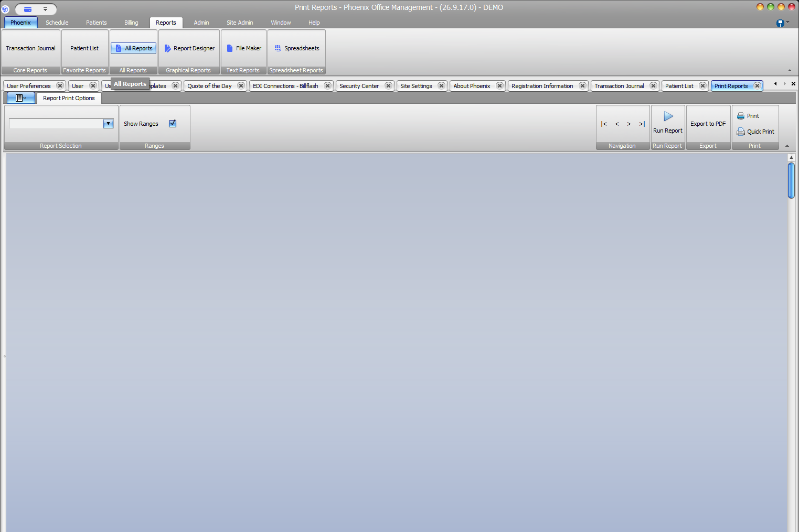Open Spreadsheets reports
This screenshot has width=799, height=532.
coord(297,48)
